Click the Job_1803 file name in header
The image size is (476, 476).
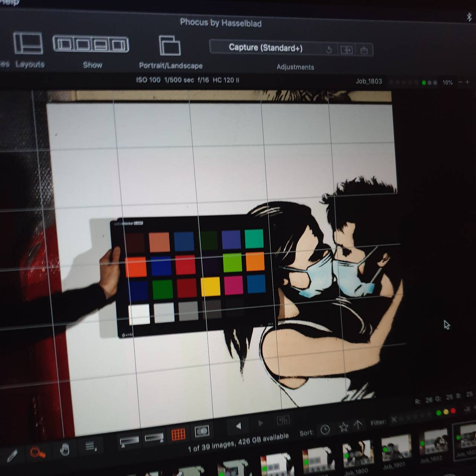[369, 81]
